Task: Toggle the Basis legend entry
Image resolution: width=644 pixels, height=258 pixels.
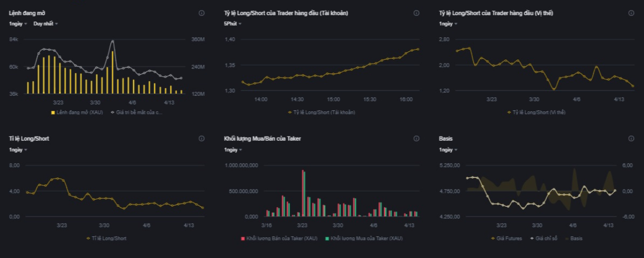Action: click(574, 238)
